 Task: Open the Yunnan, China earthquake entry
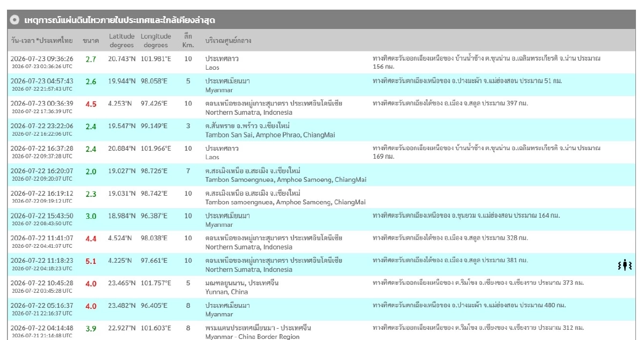[321, 287]
